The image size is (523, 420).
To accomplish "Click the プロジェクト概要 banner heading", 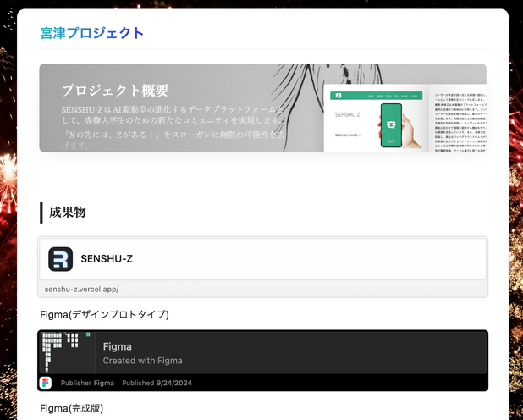I will pos(115,91).
